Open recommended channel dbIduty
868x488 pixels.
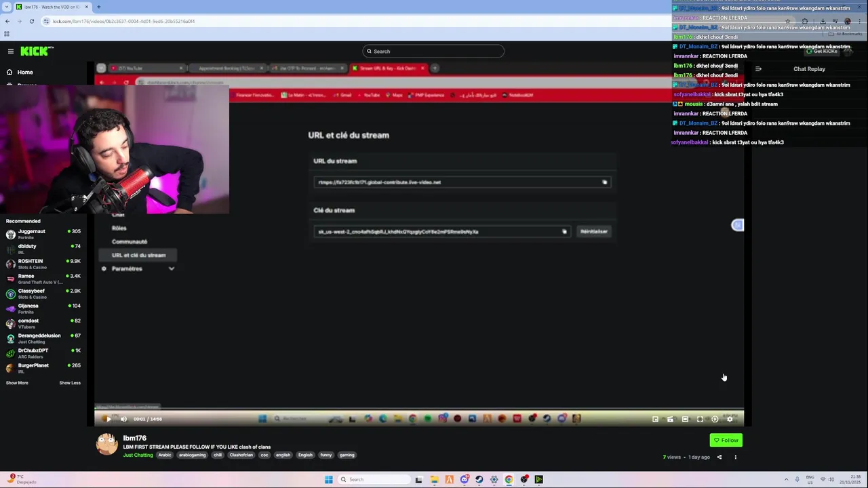click(x=43, y=249)
